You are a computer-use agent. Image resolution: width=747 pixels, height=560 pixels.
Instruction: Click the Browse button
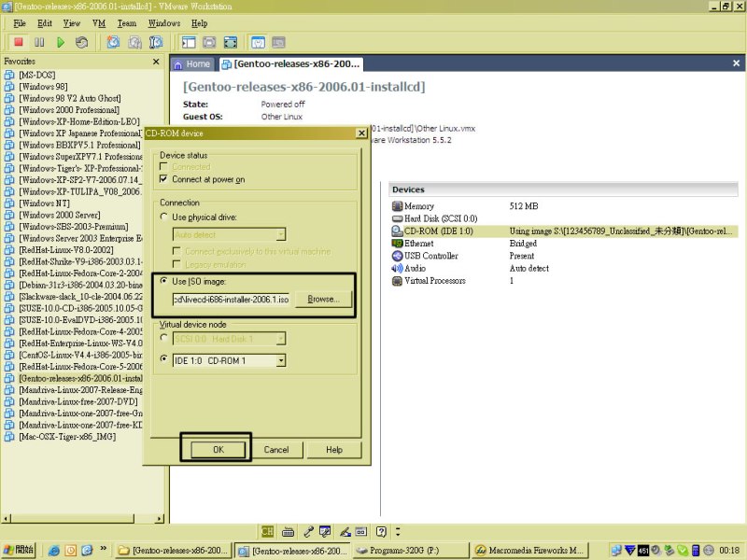[x=323, y=299]
